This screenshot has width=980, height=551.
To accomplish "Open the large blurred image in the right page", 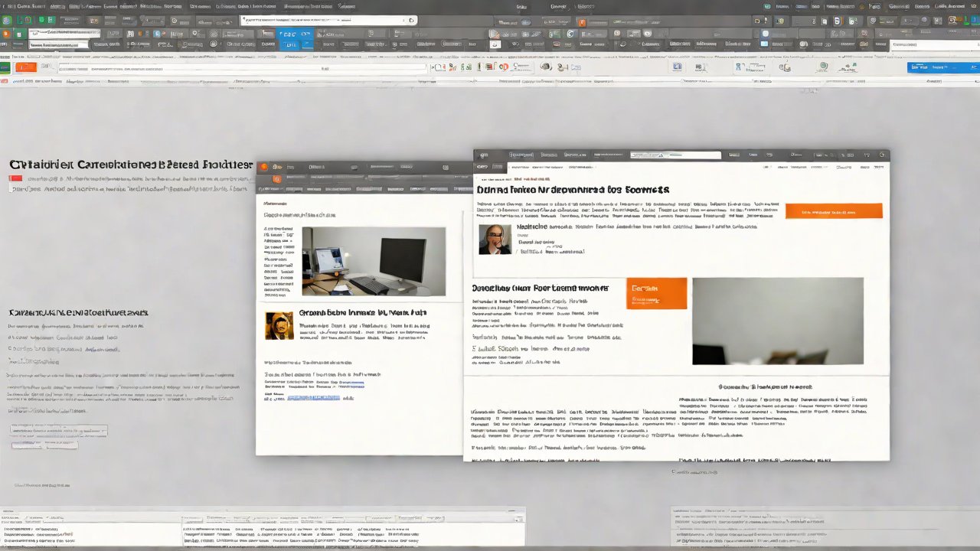I will coord(777,321).
